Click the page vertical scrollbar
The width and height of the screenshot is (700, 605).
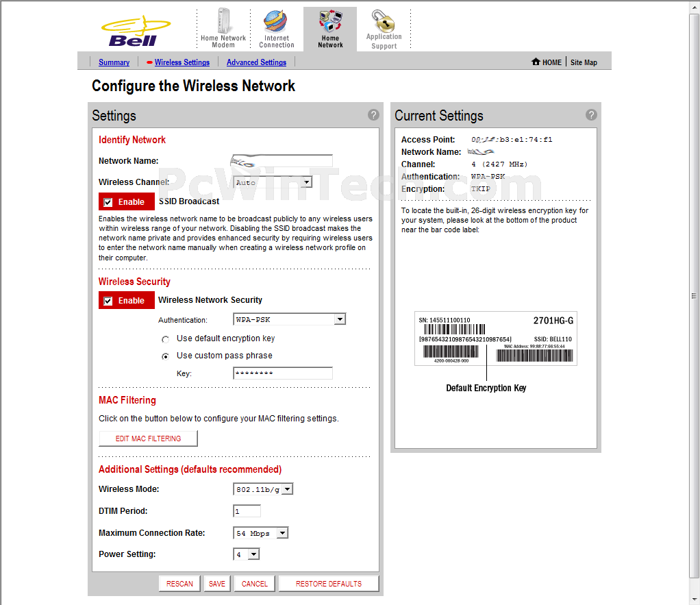[x=695, y=295]
